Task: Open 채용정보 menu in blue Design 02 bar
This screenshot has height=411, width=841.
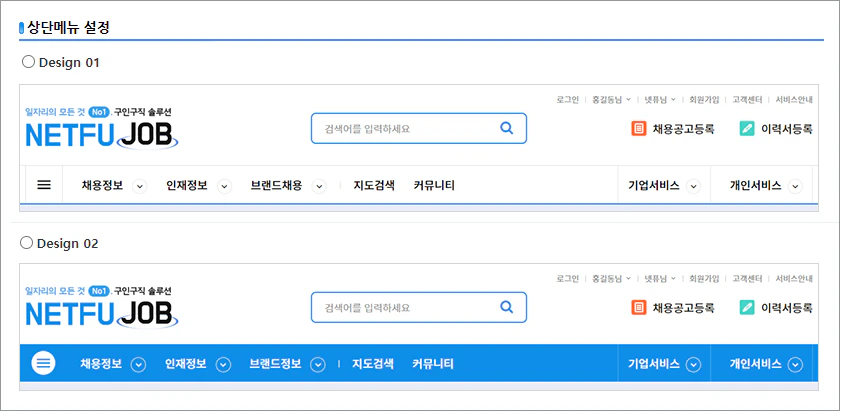Action: tap(101, 364)
